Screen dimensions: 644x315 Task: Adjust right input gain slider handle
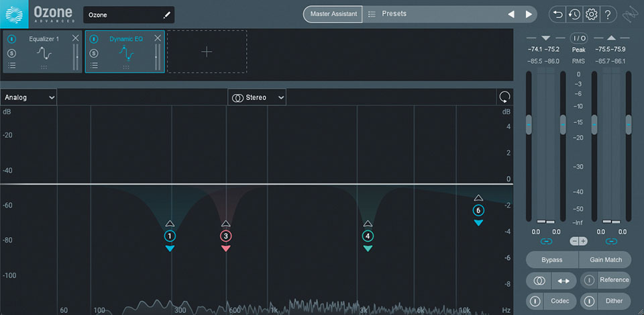pos(563,124)
